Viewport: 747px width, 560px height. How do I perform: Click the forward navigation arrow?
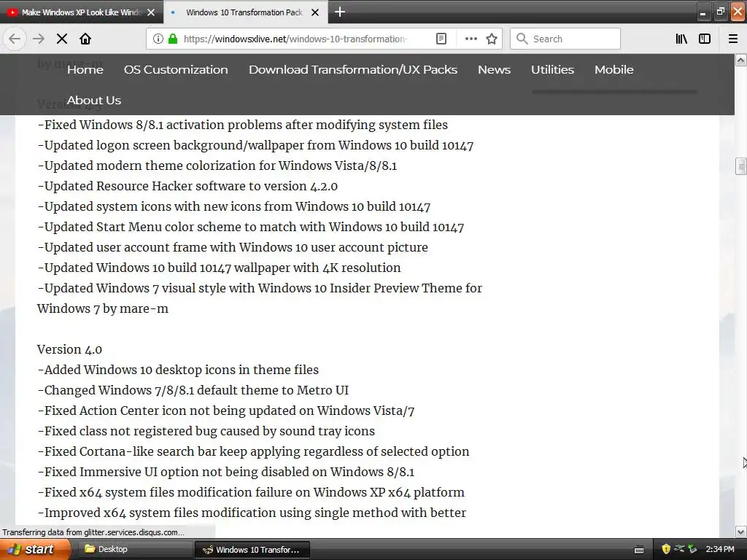39,39
